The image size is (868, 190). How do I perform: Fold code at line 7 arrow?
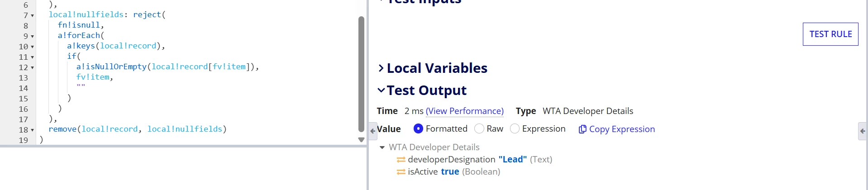click(x=32, y=16)
